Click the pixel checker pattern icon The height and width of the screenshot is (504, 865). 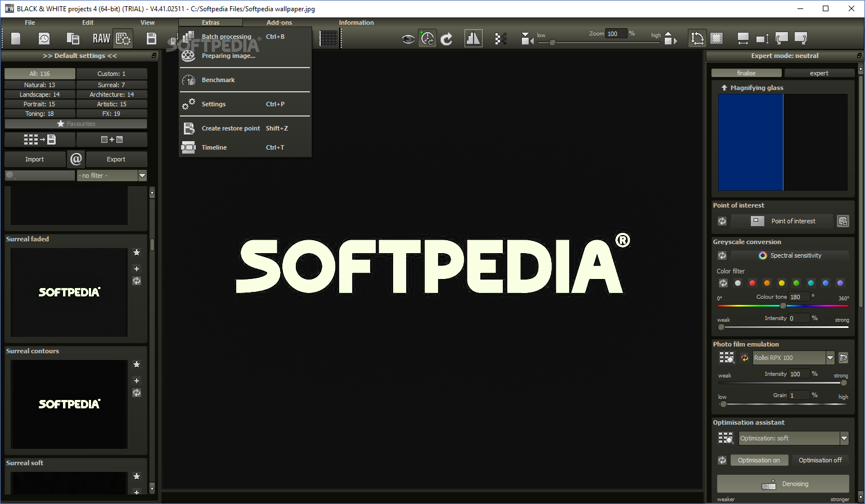click(501, 38)
